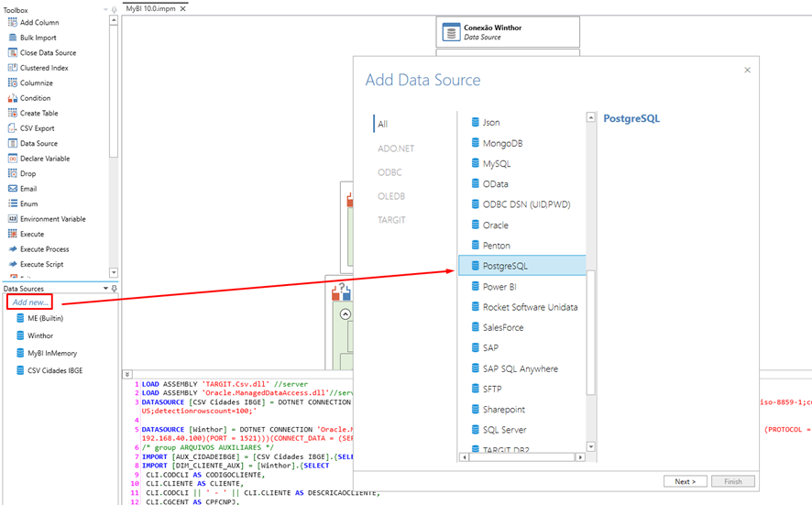Select the Execute Process tool icon
The image size is (812, 505).
point(13,248)
